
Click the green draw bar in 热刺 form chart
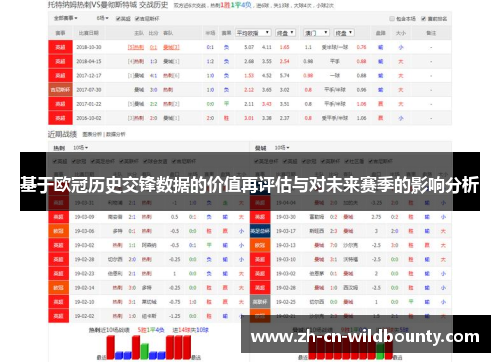tap(144, 351)
